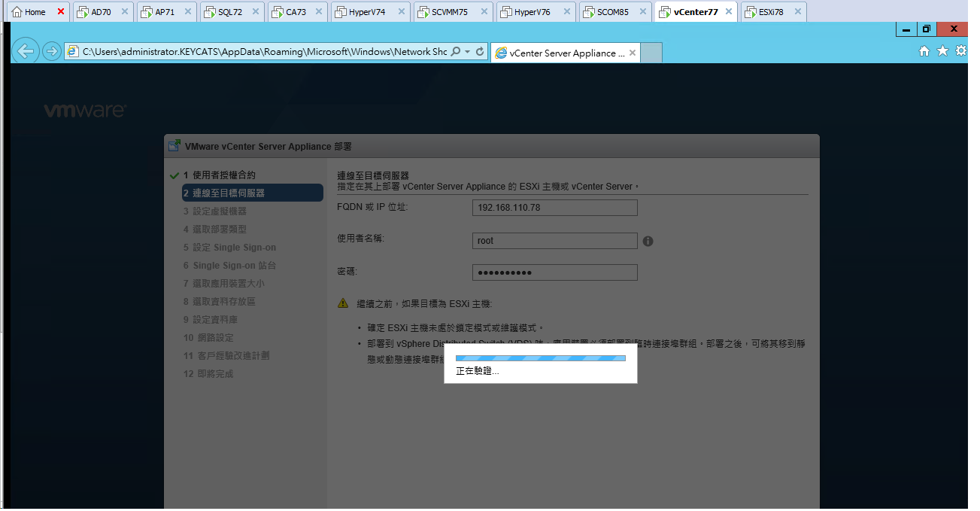Select step 9 設定資料庫
The image size is (980, 511).
point(211,319)
